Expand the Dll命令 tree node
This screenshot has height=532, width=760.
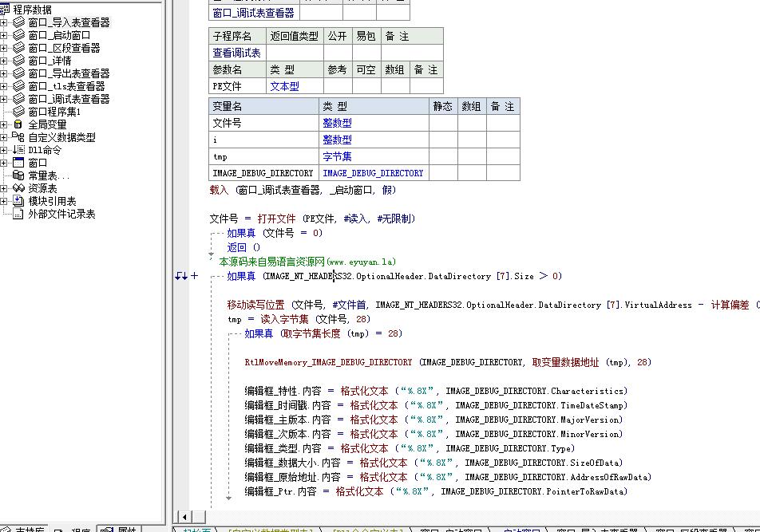coord(3,150)
